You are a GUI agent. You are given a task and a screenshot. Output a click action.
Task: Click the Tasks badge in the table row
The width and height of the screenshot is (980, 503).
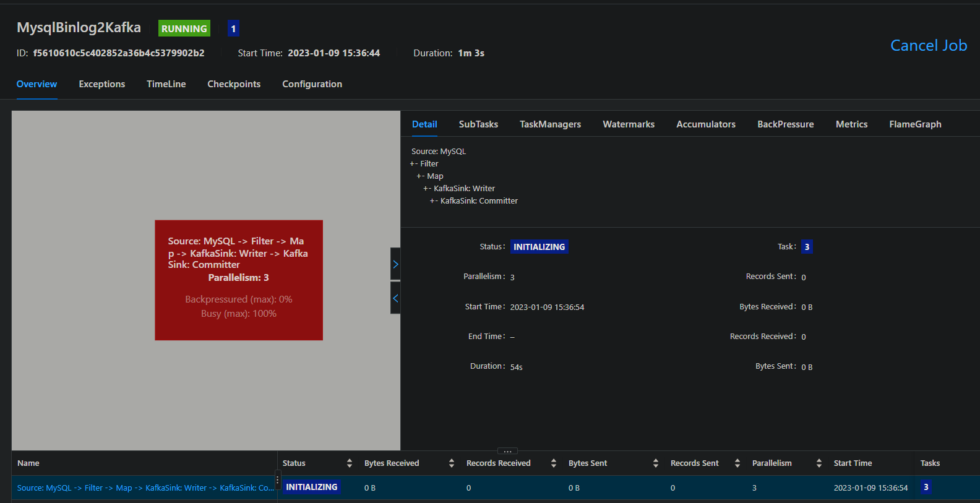click(x=926, y=488)
